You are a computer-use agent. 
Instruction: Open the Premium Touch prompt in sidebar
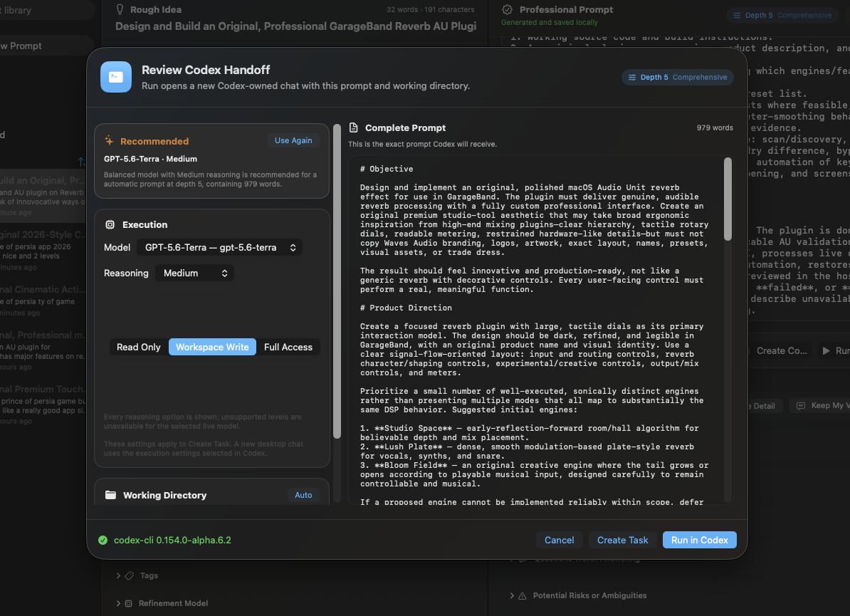[x=43, y=404]
